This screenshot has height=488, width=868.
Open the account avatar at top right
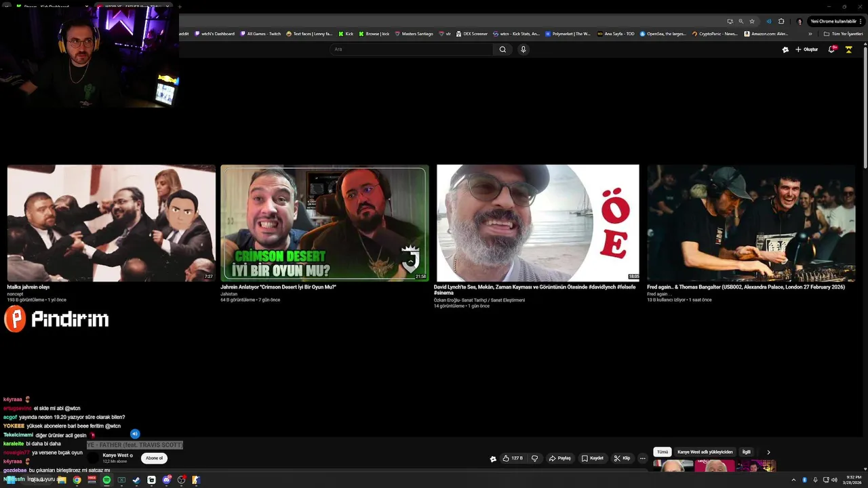pyautogui.click(x=848, y=49)
